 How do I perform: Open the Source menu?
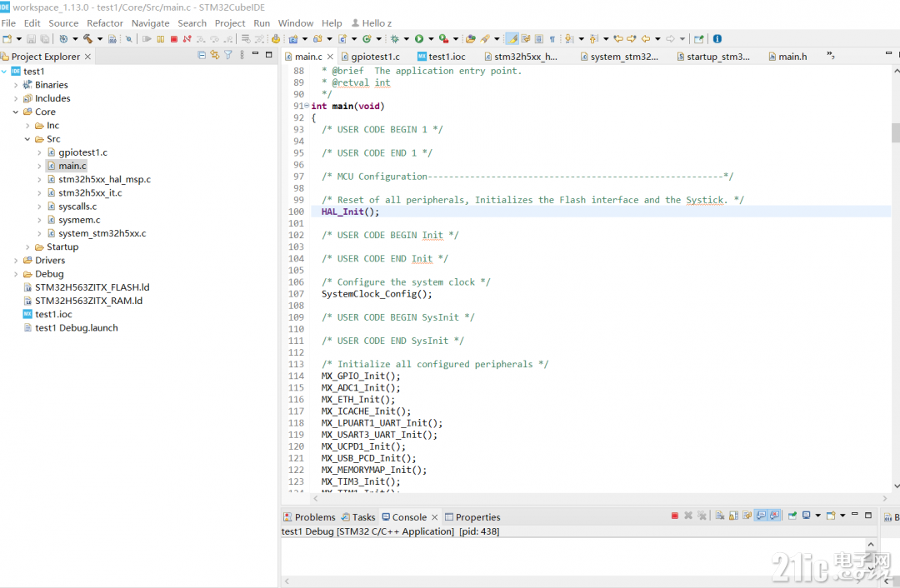point(63,23)
